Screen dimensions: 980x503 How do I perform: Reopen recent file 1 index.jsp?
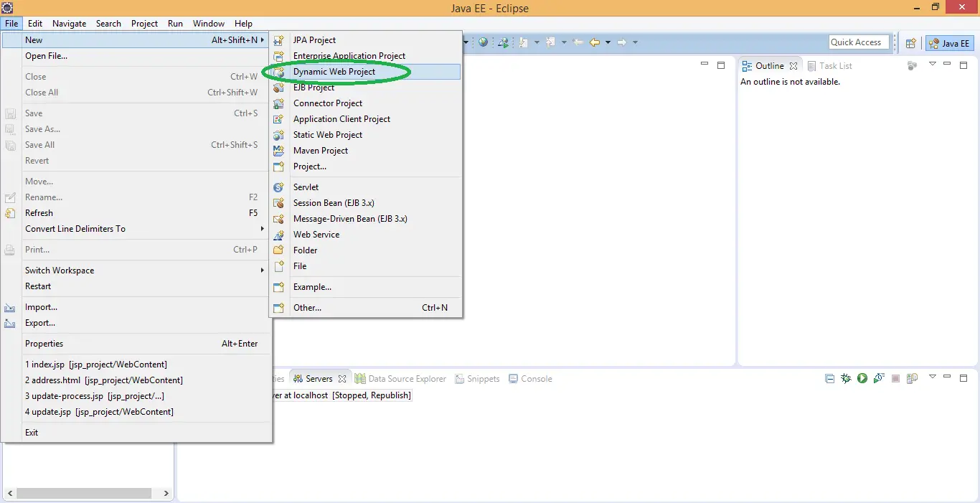[136, 365]
